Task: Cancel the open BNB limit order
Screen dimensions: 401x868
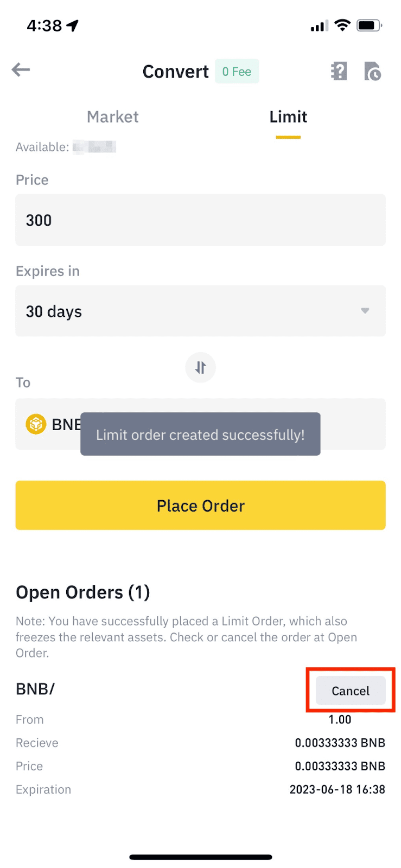Action: tap(351, 691)
